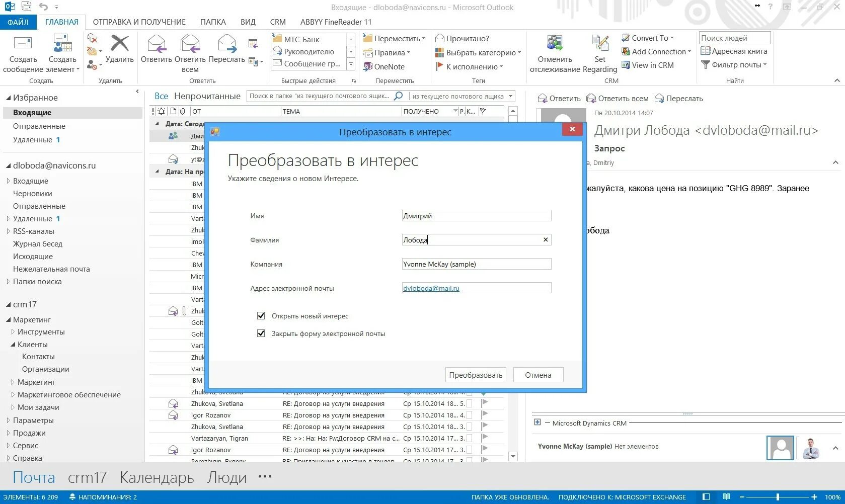This screenshot has height=504, width=845.
Task: Click Reply All in the reading pane
Action: (x=618, y=99)
